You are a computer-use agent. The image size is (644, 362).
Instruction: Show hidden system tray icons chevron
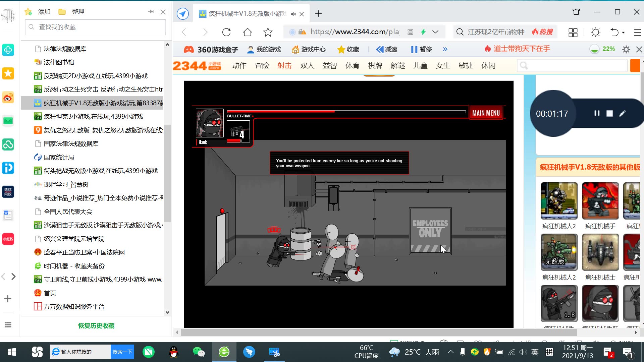[x=450, y=352]
